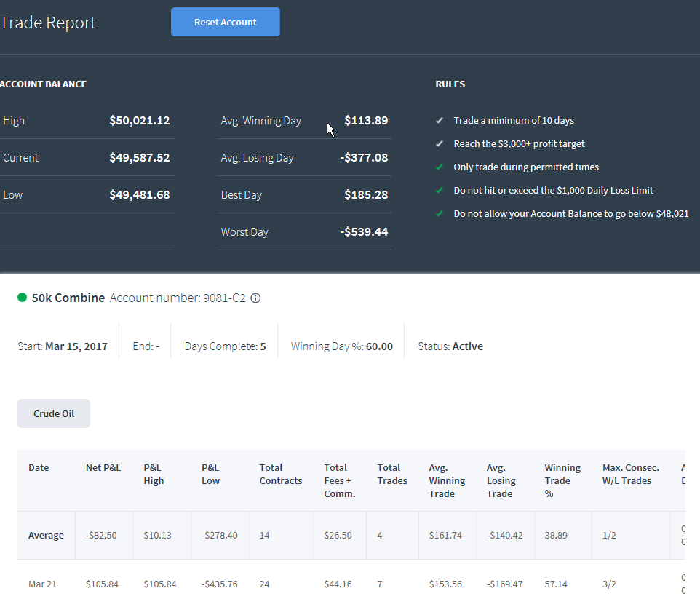Select the Crude Oil tab
The height and width of the screenshot is (599, 700).
(54, 413)
